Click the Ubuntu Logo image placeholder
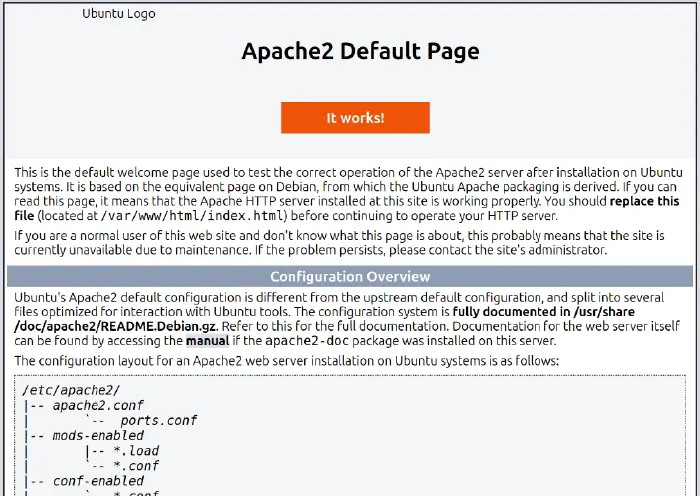Viewport: 700px width, 496px height. coord(119,13)
